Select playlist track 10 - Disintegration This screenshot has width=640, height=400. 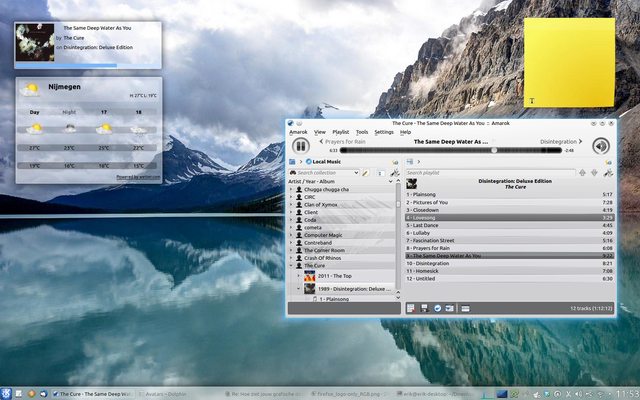coord(509,263)
